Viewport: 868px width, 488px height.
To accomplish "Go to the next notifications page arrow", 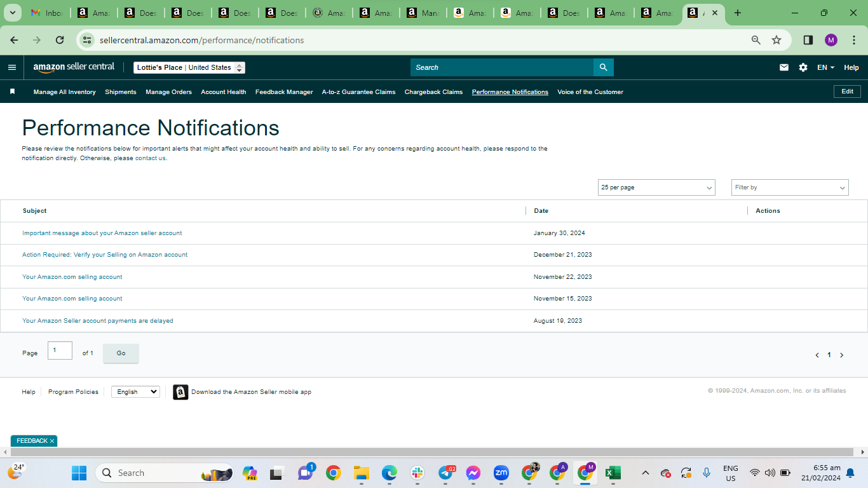I will (x=842, y=355).
